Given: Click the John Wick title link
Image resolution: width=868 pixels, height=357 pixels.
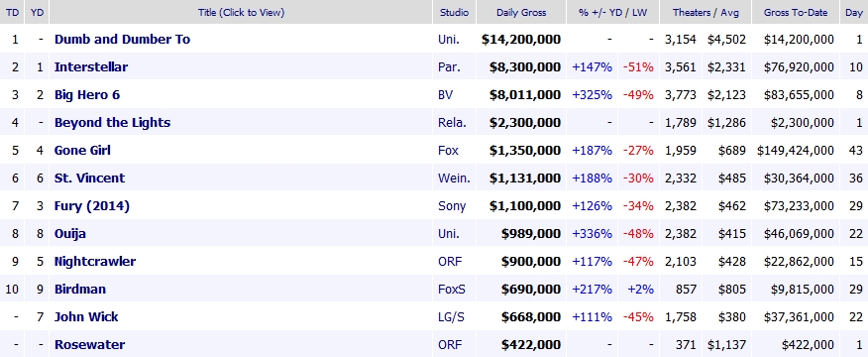Looking at the screenshot, I should [x=86, y=316].
